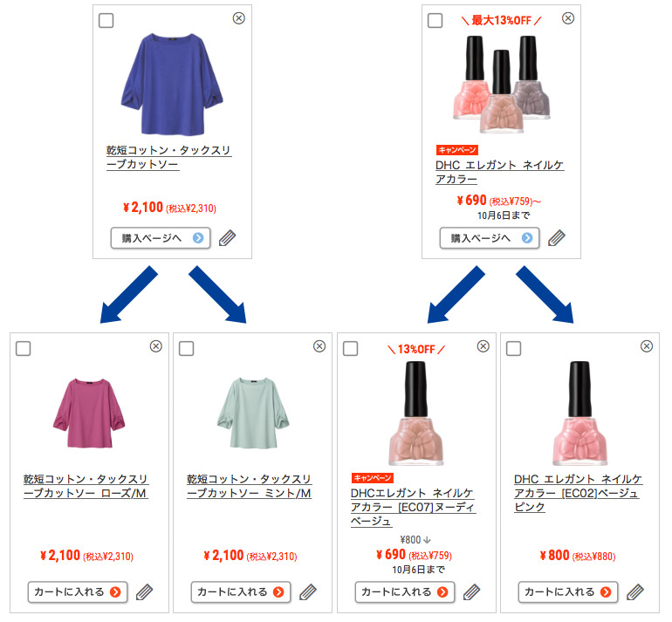Add EC02 beige pink polish to cart

coord(568,592)
